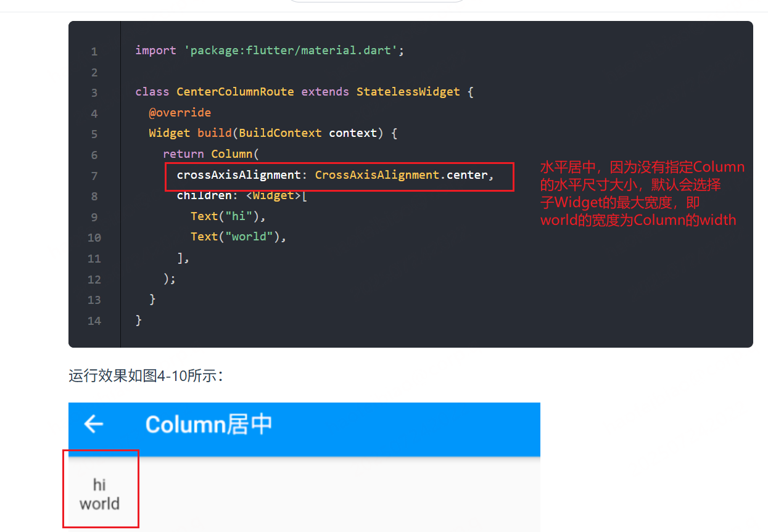This screenshot has height=532, width=768.
Task: Click line number 3 in the gutter
Action: pos(94,93)
